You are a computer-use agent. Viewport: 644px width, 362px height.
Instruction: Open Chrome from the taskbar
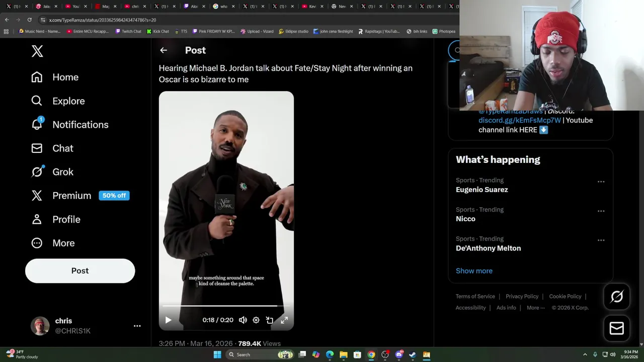click(x=371, y=354)
